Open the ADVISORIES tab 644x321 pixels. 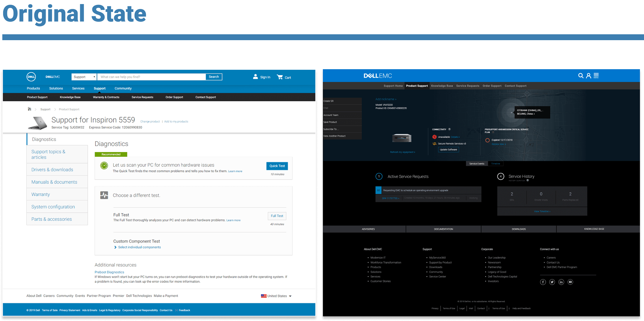(365, 229)
